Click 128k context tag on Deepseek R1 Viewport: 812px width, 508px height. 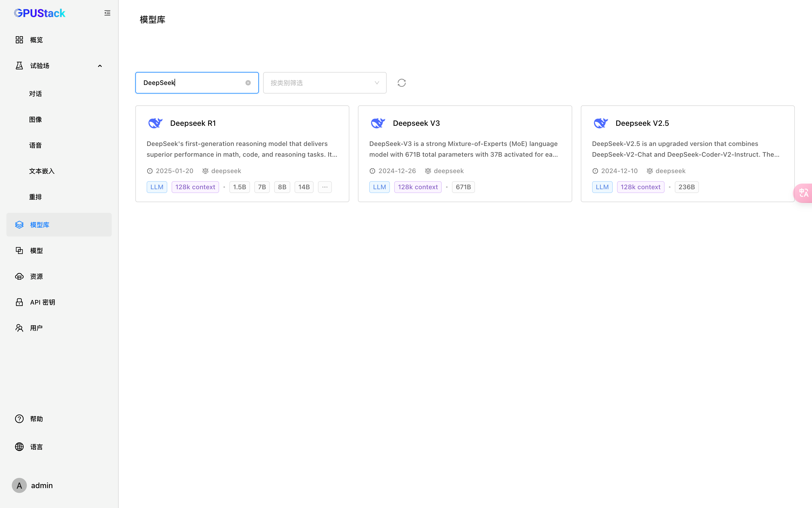coord(195,187)
